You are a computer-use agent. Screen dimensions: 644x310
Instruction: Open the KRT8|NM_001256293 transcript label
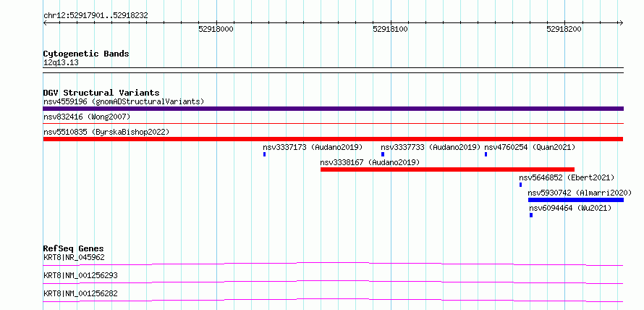(80, 275)
